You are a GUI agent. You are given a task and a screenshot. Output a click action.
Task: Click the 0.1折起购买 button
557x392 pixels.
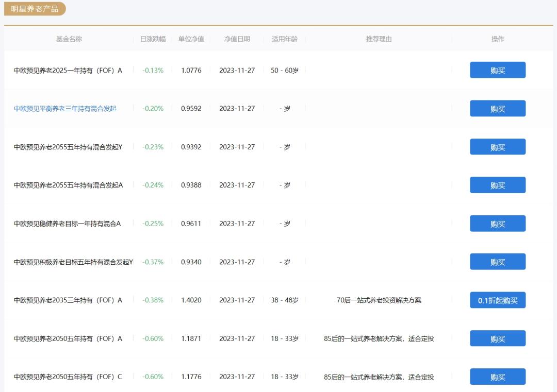(497, 300)
